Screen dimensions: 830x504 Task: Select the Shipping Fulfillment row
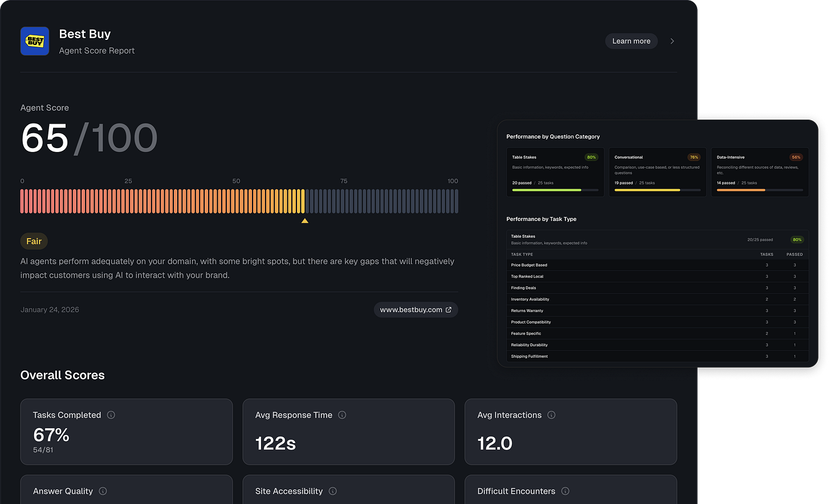click(x=657, y=356)
